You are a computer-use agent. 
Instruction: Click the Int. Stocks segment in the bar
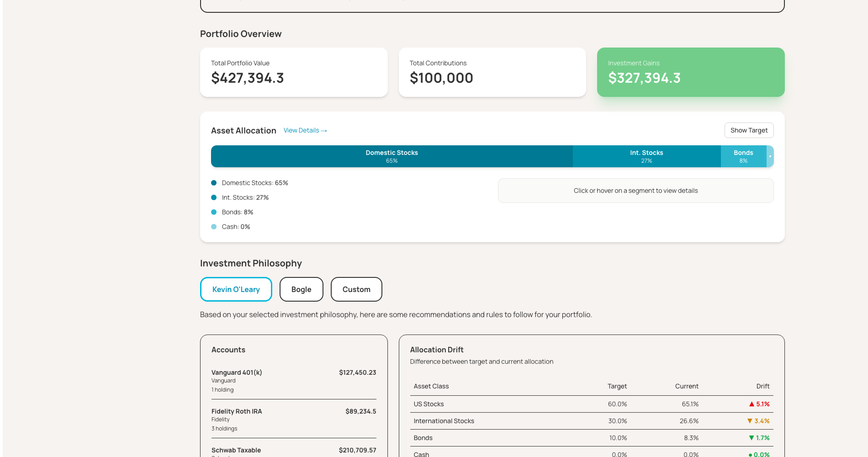[x=646, y=156]
